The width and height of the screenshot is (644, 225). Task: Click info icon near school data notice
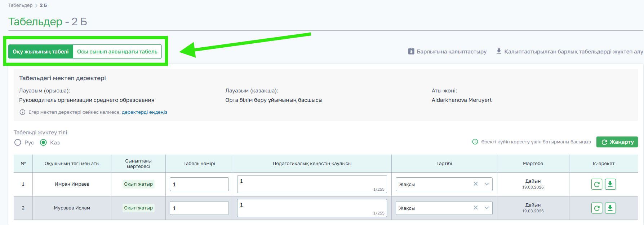coord(22,112)
